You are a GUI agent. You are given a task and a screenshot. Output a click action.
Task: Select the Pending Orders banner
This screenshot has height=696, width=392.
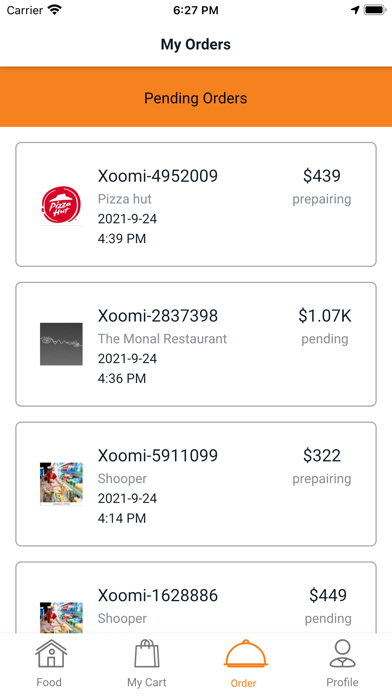pos(196,97)
